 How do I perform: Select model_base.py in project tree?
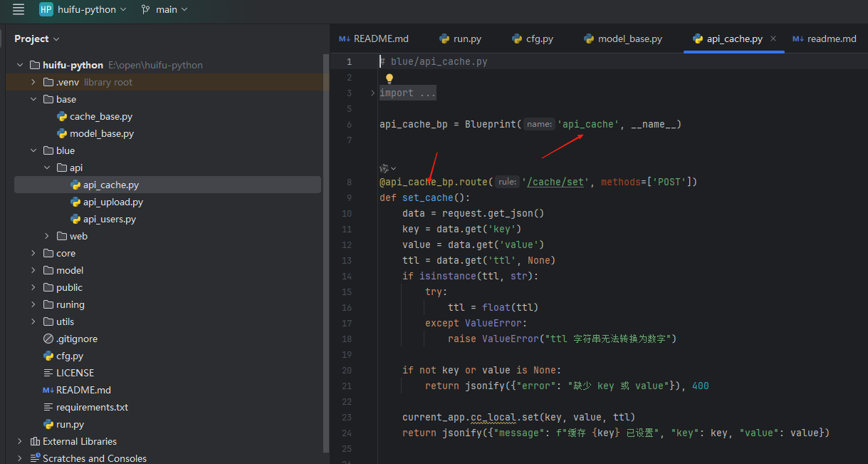(x=102, y=133)
